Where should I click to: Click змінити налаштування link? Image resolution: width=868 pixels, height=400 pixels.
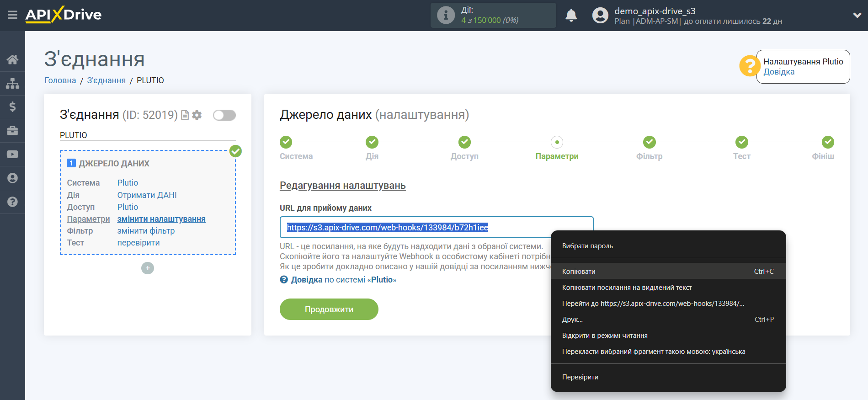pos(161,219)
